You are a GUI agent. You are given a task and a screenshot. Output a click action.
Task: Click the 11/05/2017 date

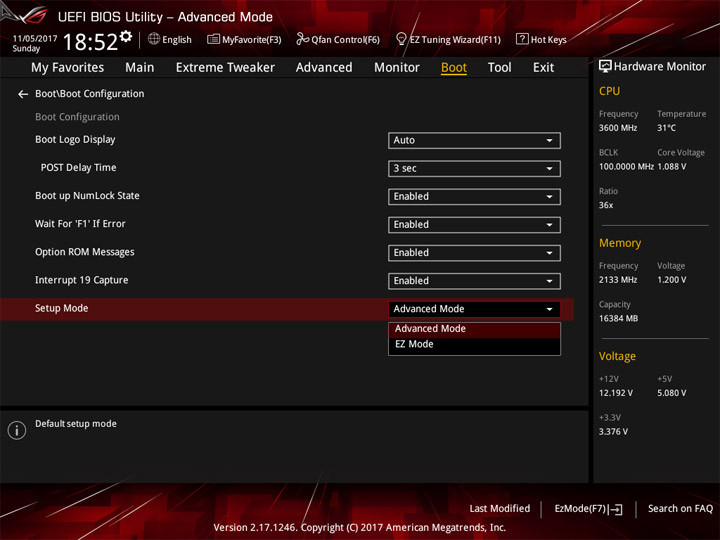pyautogui.click(x=35, y=38)
